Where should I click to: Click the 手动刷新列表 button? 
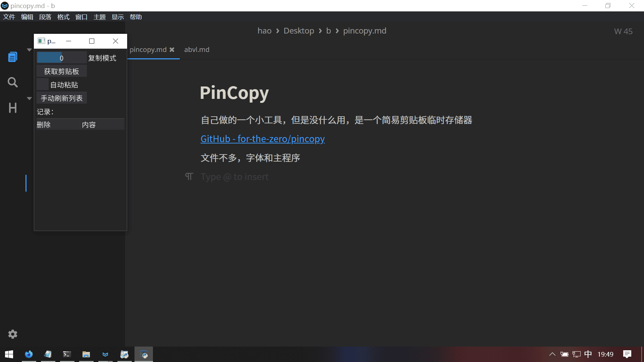click(x=61, y=98)
